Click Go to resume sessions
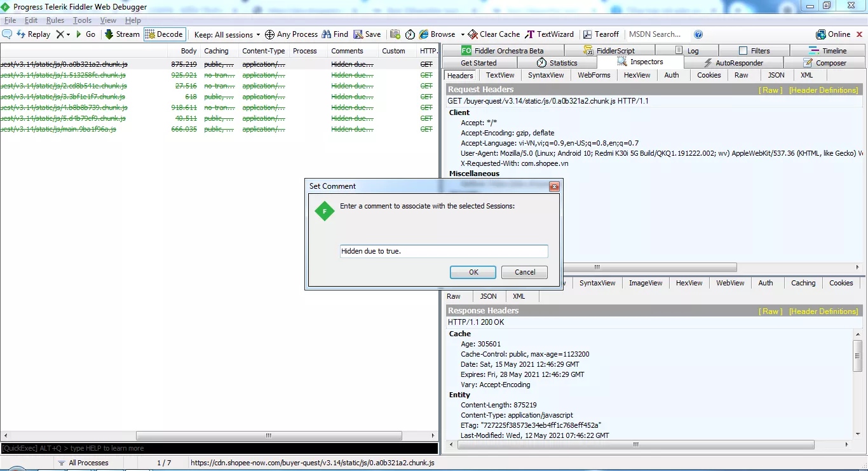 pyautogui.click(x=86, y=34)
